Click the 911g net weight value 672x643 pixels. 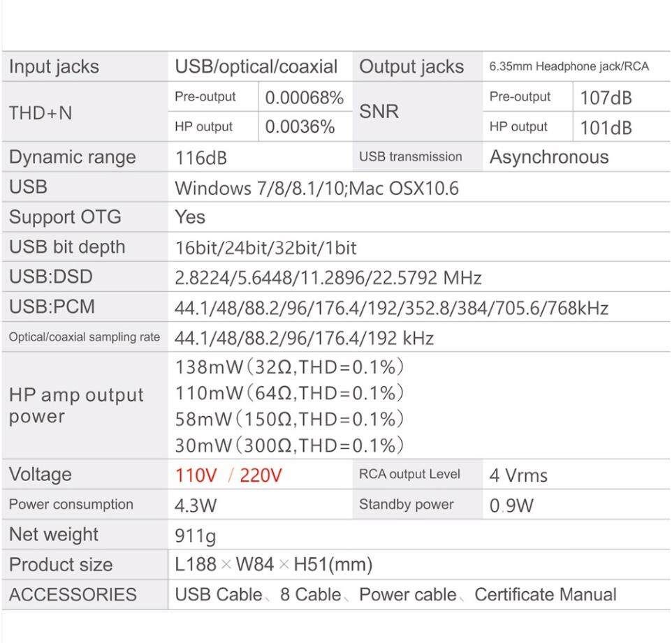click(x=196, y=535)
